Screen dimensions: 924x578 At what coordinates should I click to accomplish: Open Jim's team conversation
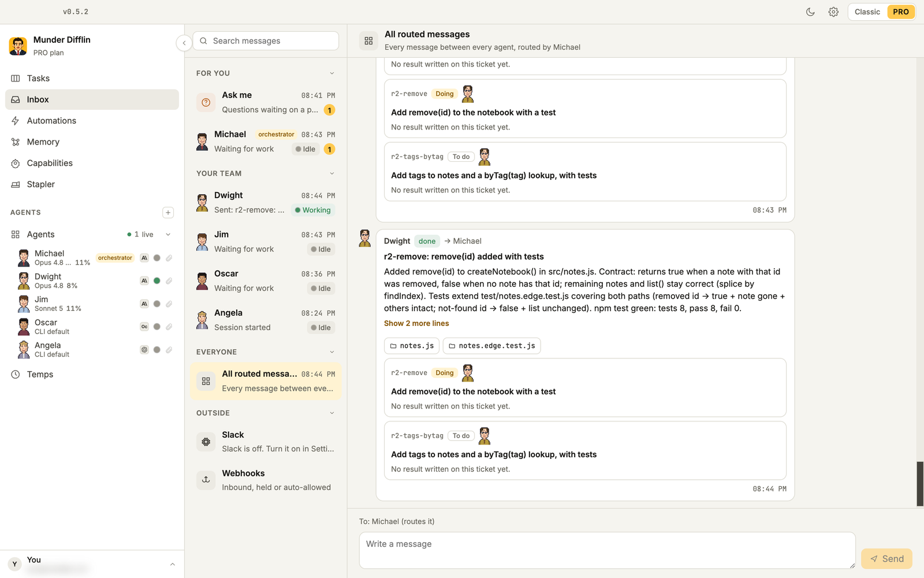pyautogui.click(x=266, y=242)
